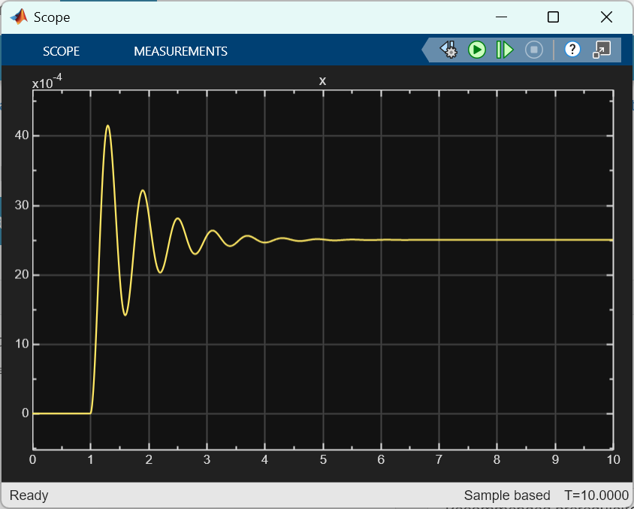Click the "Sample based" status label
The height and width of the screenshot is (509, 634).
[x=506, y=495]
